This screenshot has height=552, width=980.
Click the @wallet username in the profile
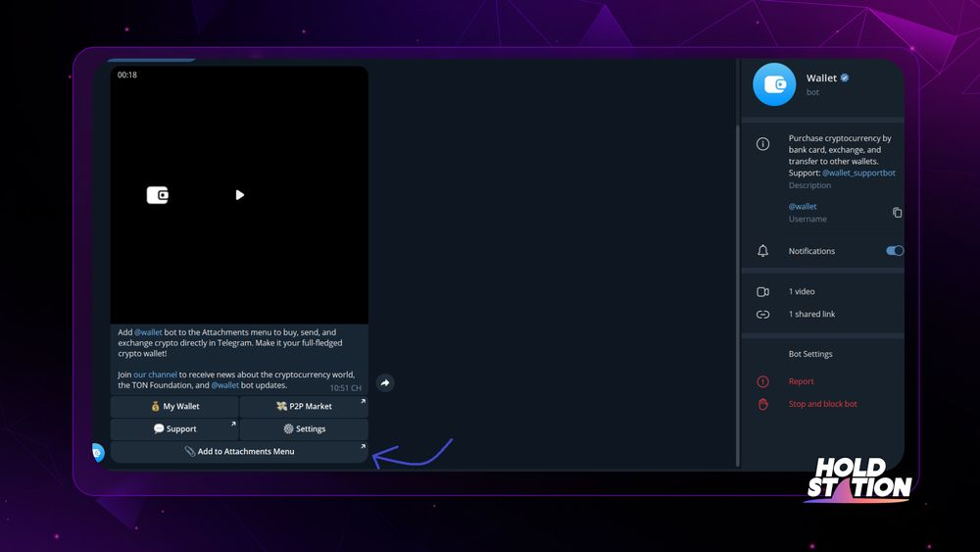(x=803, y=206)
